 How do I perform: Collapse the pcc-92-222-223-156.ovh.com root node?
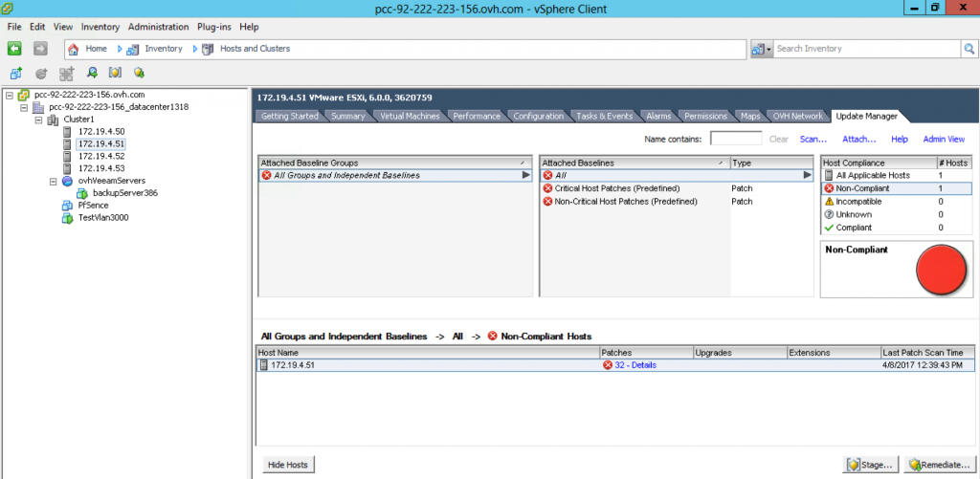click(10, 95)
